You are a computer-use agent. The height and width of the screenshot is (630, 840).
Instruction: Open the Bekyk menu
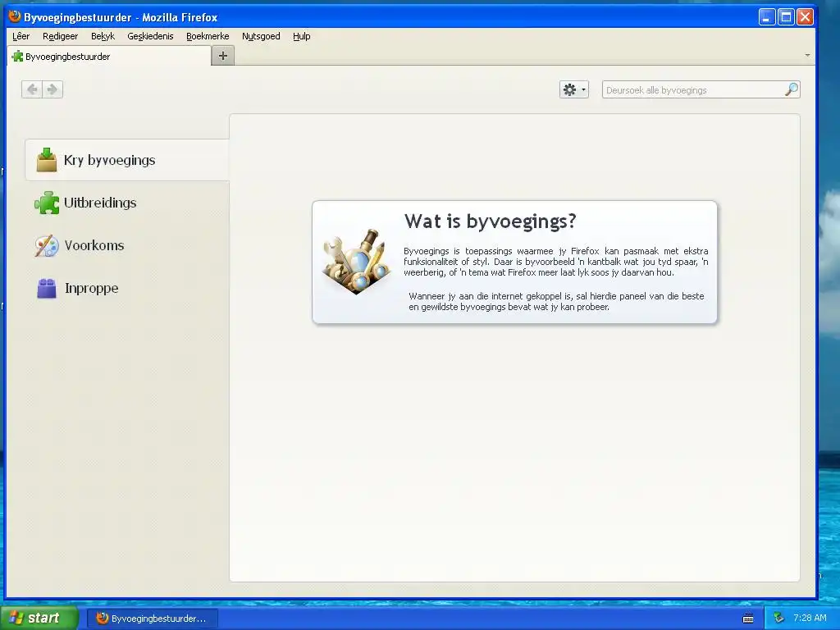tap(103, 36)
